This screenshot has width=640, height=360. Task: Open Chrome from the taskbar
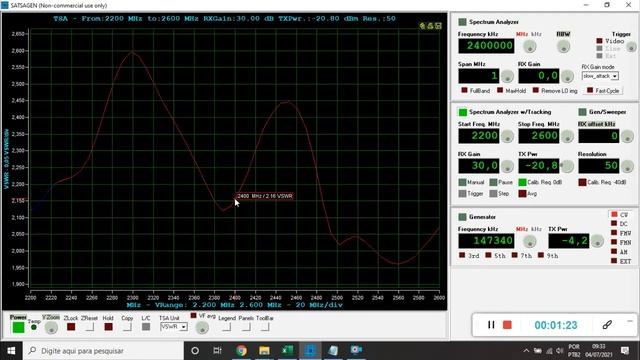[x=242, y=350]
